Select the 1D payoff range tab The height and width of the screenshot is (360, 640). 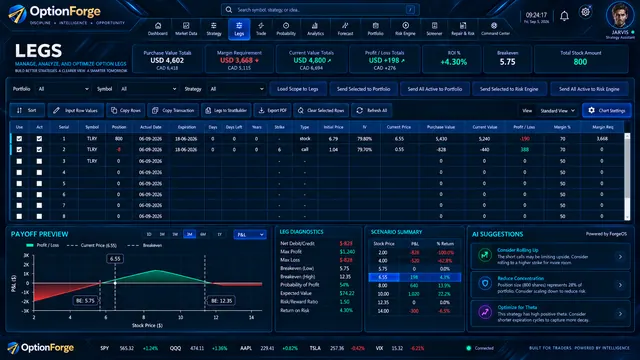(149, 234)
